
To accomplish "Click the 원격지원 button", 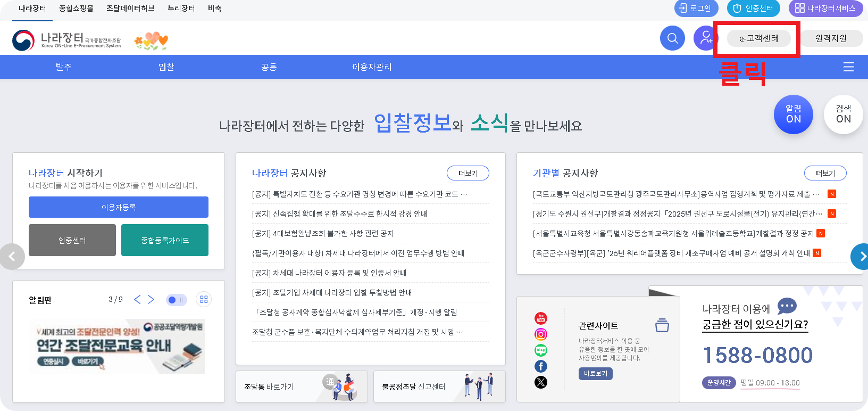I will pyautogui.click(x=831, y=38).
